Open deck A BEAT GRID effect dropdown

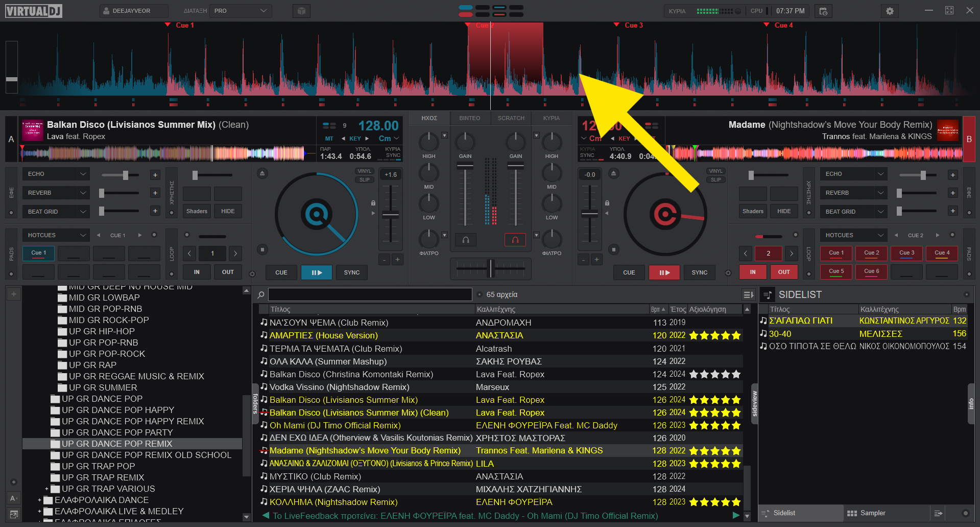click(x=56, y=212)
